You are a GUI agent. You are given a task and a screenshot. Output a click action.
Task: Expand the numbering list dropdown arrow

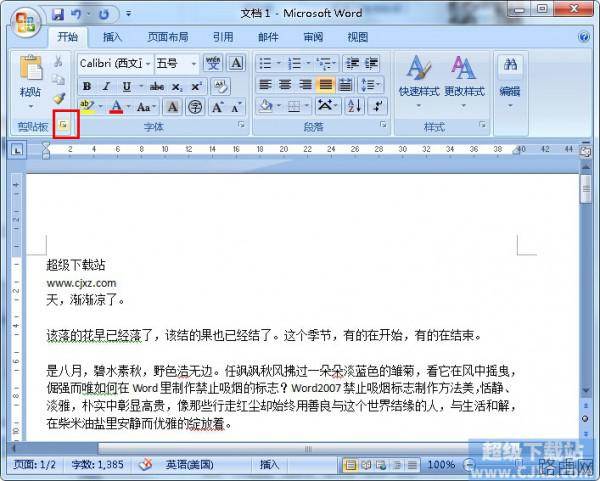point(308,64)
